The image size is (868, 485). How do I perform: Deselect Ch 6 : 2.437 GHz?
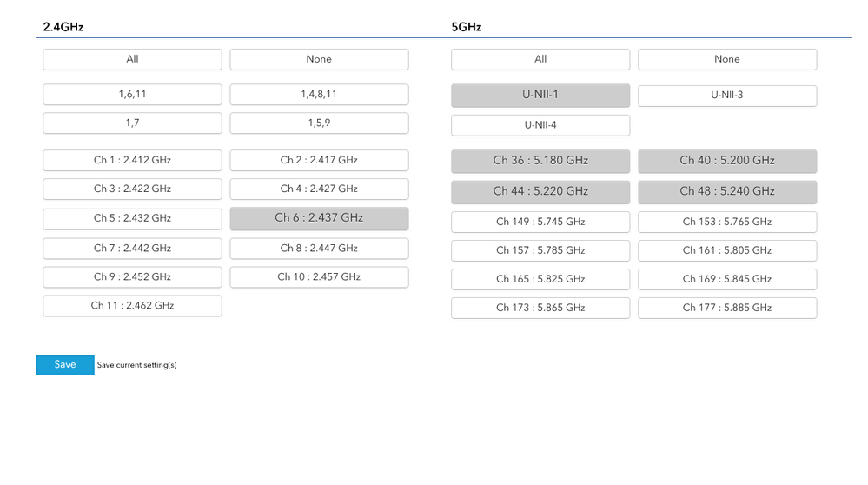320,218
